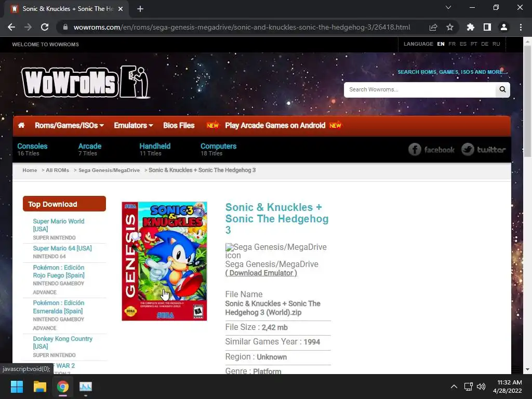The height and width of the screenshot is (399, 532).
Task: Switch language to FR
Action: tap(452, 44)
